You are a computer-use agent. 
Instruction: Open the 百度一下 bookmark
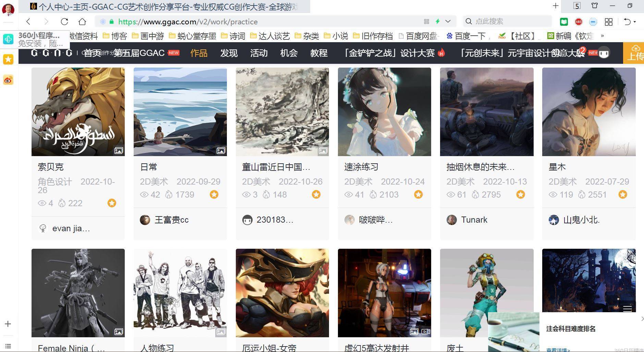466,36
